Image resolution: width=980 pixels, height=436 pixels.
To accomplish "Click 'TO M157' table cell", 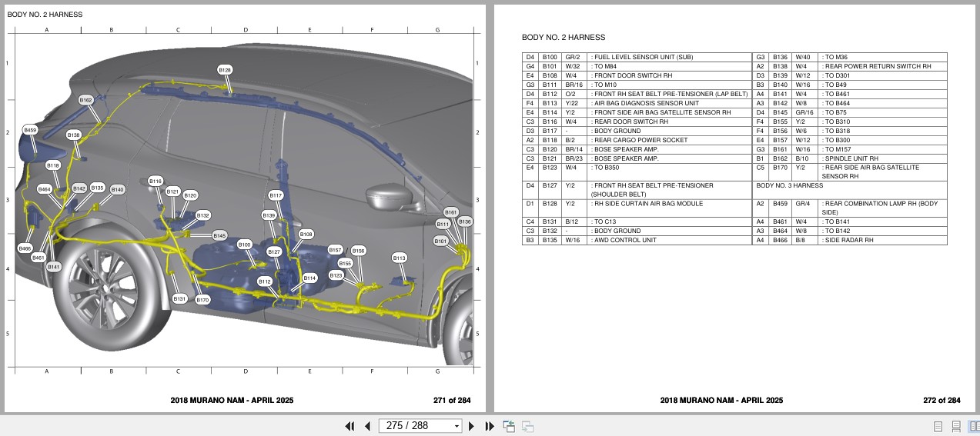I will [883, 149].
